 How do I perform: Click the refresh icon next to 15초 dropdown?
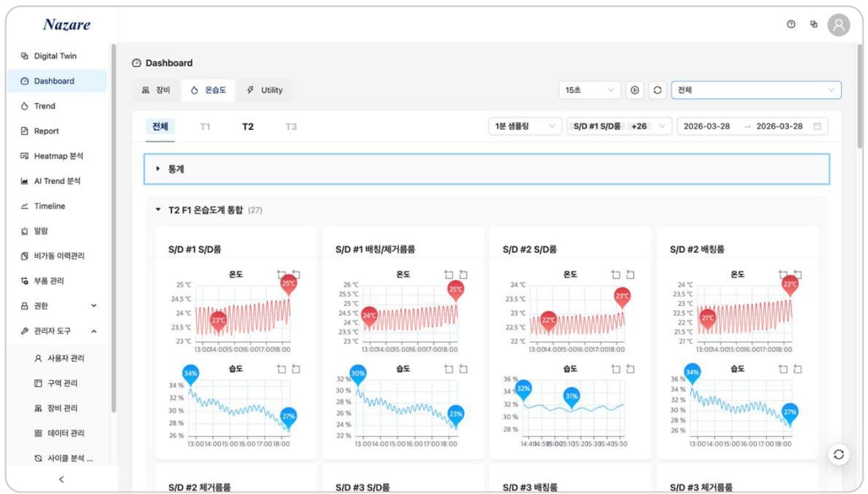point(657,90)
